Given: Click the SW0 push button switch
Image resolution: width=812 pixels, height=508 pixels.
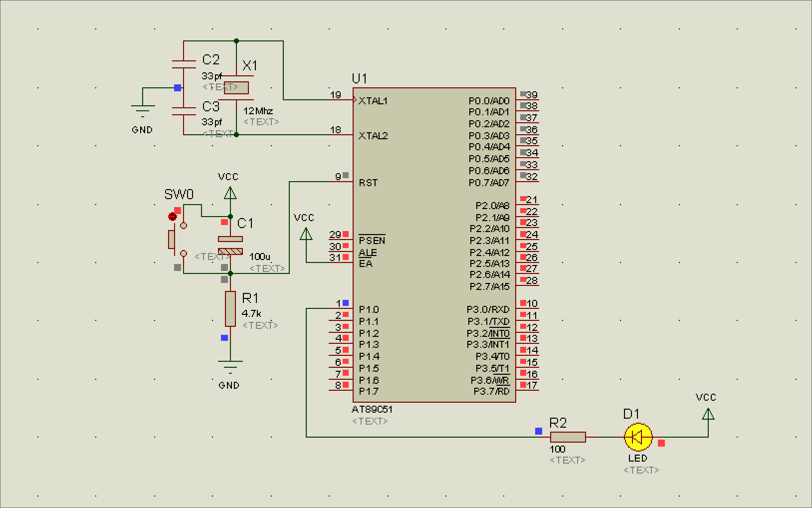Looking at the screenshot, I should [x=177, y=240].
